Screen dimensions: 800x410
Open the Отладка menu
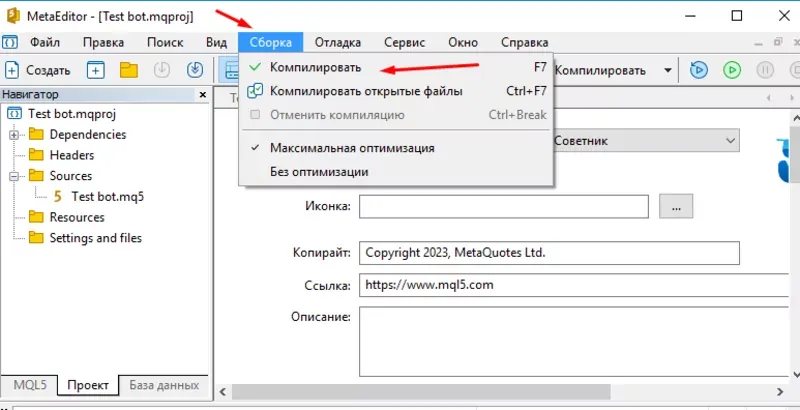coord(338,42)
